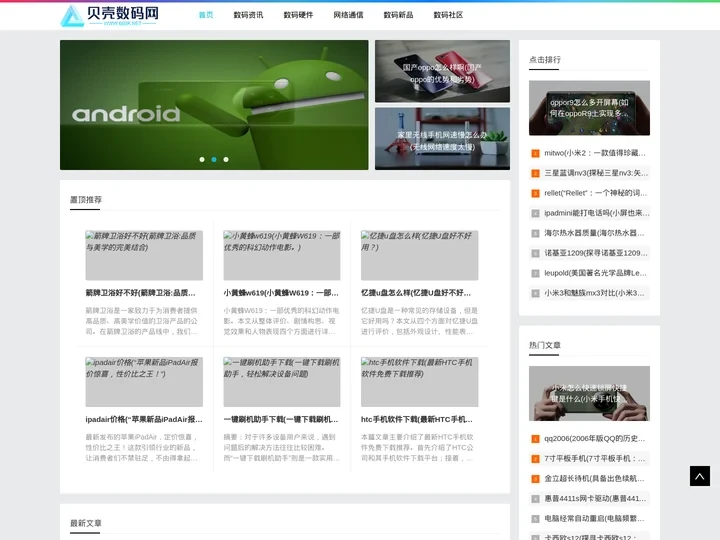Open the ipadmini能打电话吗 ranking link
The height and width of the screenshot is (540, 720).
click(597, 213)
